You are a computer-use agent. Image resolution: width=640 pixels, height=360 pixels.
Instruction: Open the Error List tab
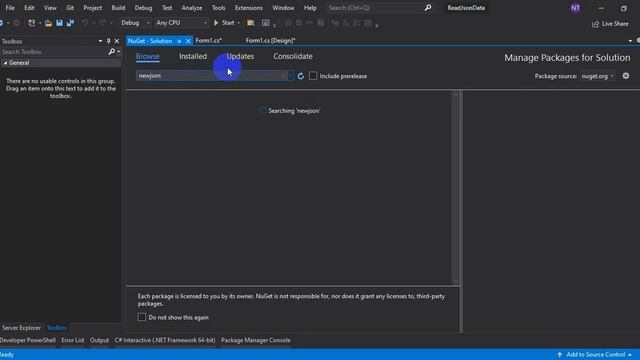[x=73, y=340]
